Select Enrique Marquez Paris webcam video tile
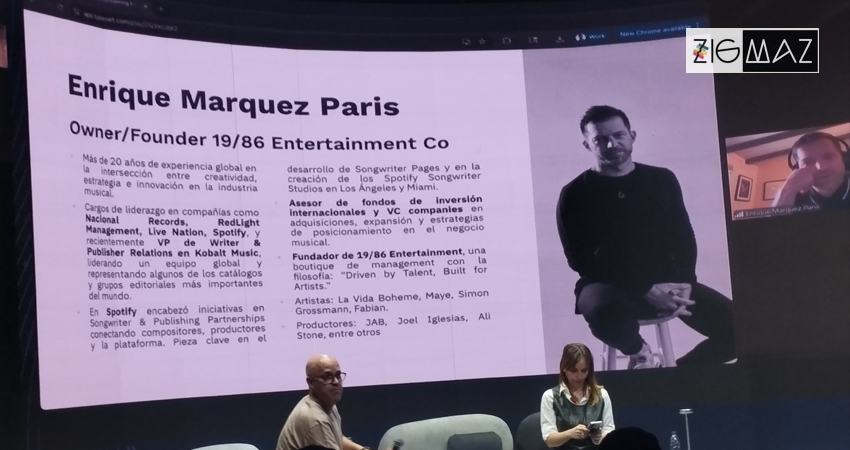Viewport: 850px width, 450px height. (785, 170)
